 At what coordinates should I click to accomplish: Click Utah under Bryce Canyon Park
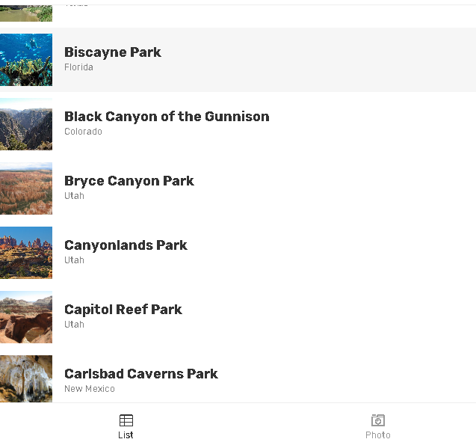pos(74,196)
